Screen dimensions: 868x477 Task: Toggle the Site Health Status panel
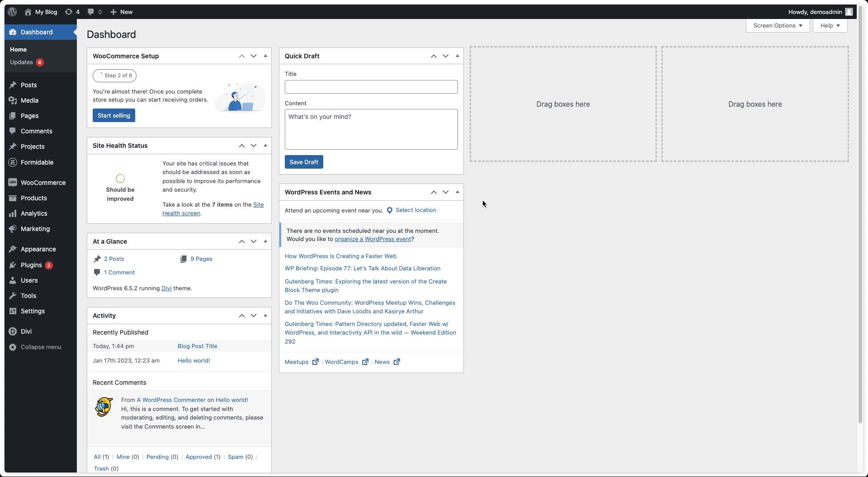[265, 146]
